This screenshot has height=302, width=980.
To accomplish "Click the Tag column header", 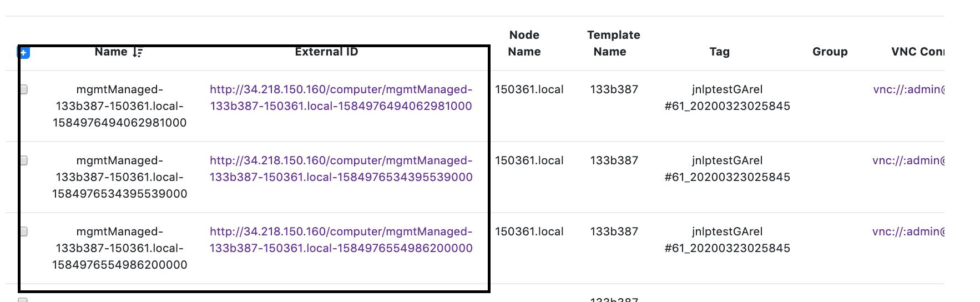I will 719,52.
